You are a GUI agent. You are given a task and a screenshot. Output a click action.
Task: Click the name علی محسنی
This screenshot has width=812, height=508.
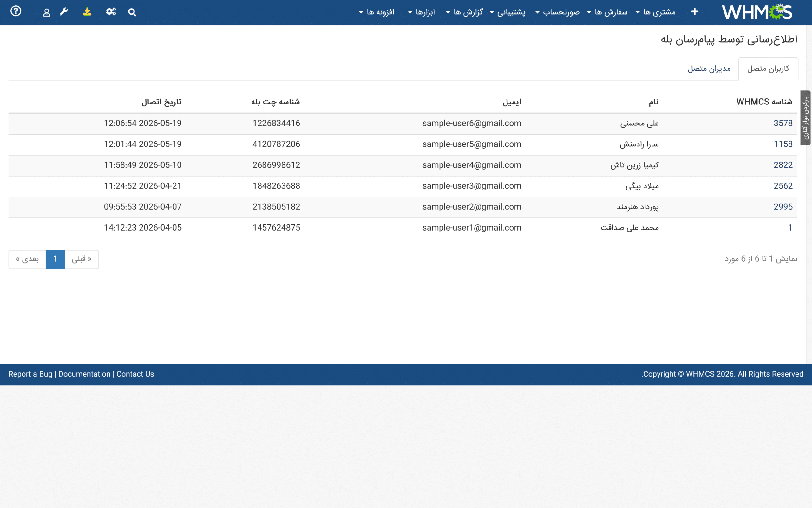pos(639,124)
